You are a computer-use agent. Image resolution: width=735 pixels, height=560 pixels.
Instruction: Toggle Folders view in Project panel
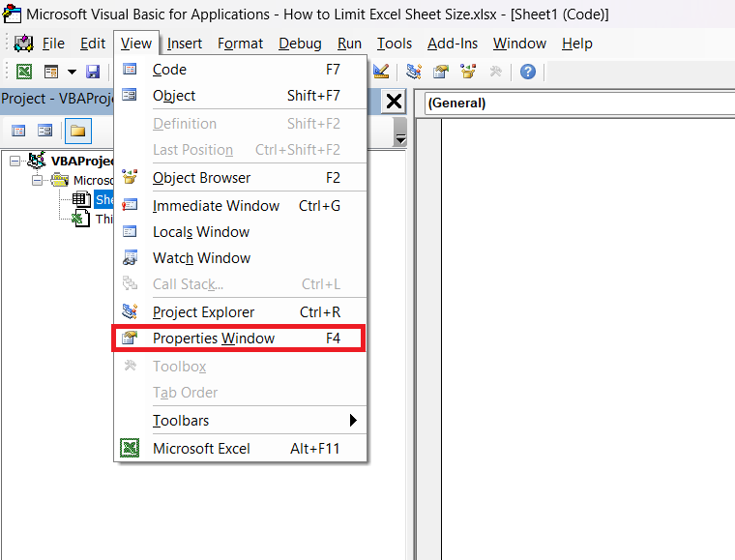coord(77,131)
